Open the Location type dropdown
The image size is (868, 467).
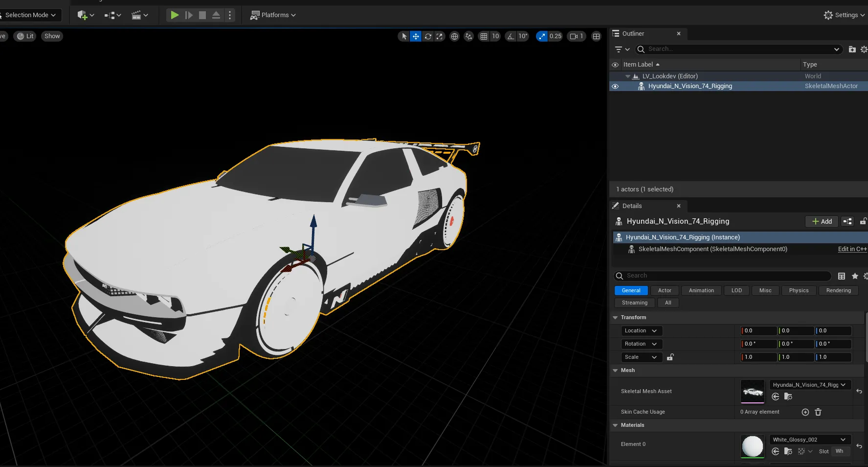point(642,331)
